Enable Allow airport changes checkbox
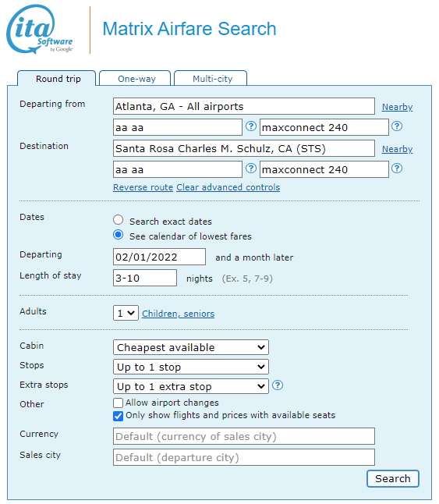Image resolution: width=439 pixels, height=504 pixels. click(x=118, y=403)
